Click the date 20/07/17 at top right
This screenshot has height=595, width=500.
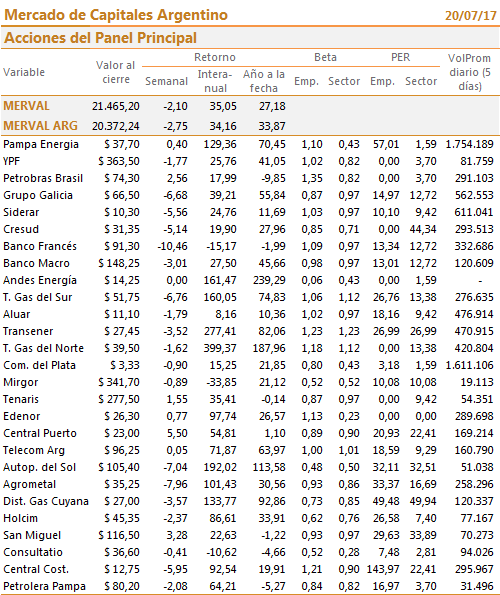[470, 16]
